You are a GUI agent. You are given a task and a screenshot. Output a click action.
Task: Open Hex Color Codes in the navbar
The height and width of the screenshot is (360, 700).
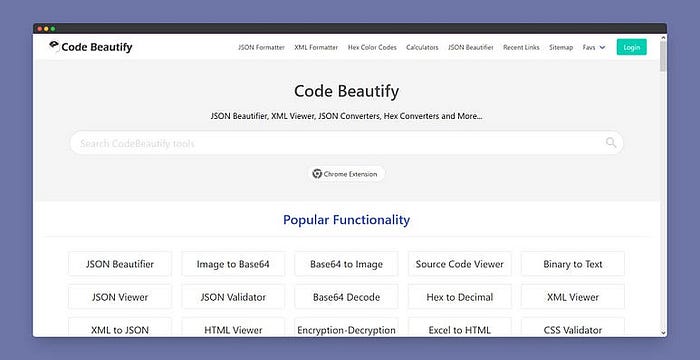372,47
